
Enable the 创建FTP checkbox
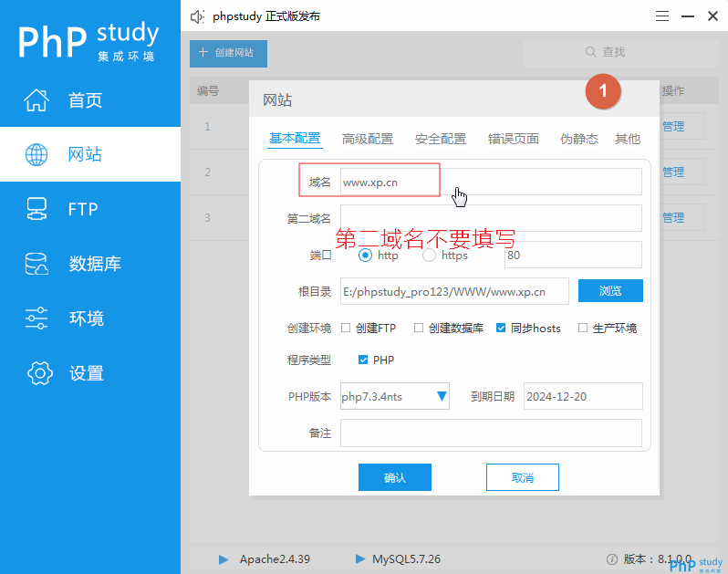pyautogui.click(x=346, y=328)
